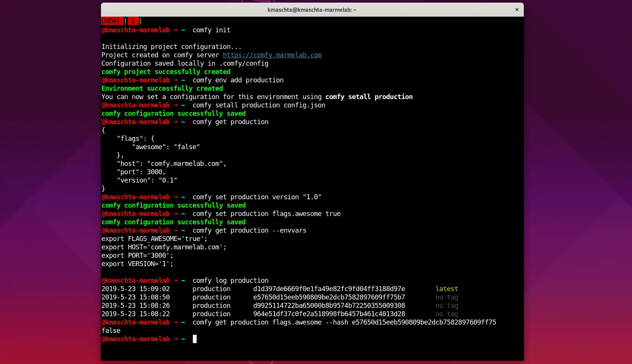Select the export FLAGS_AWESOME='true' line
This screenshot has width=632, height=364.
(154, 239)
